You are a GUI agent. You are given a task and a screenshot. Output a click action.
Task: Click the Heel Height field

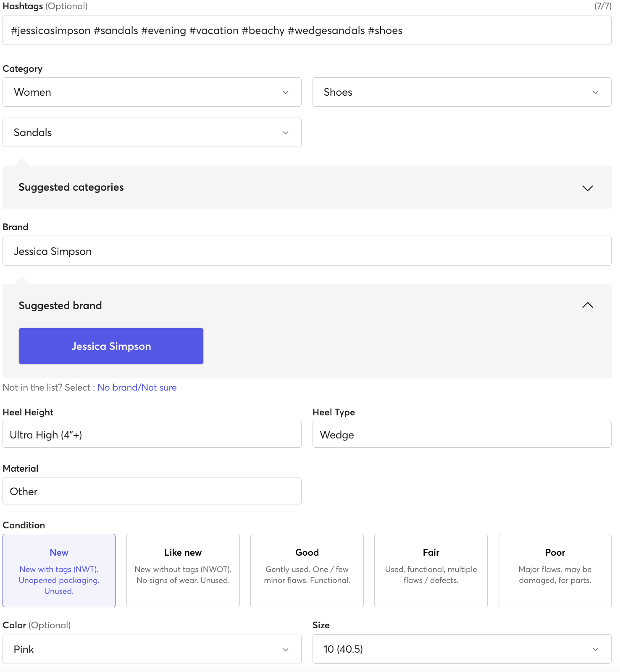click(x=152, y=434)
